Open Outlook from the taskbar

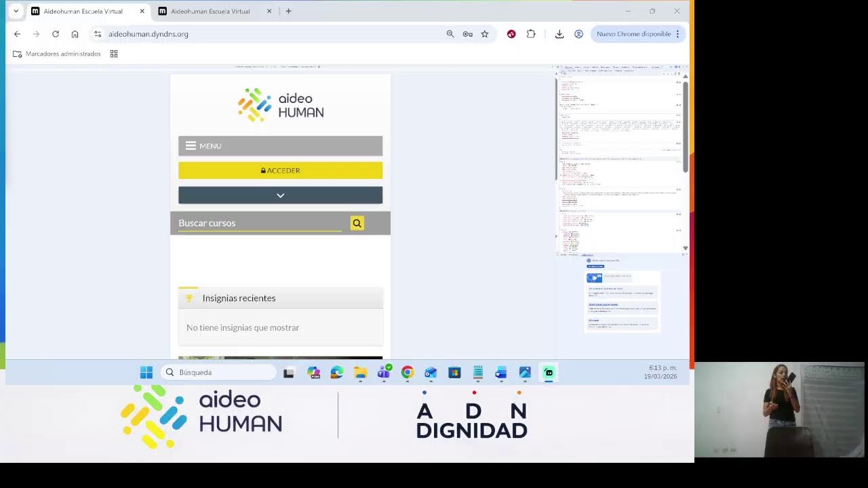pyautogui.click(x=431, y=372)
